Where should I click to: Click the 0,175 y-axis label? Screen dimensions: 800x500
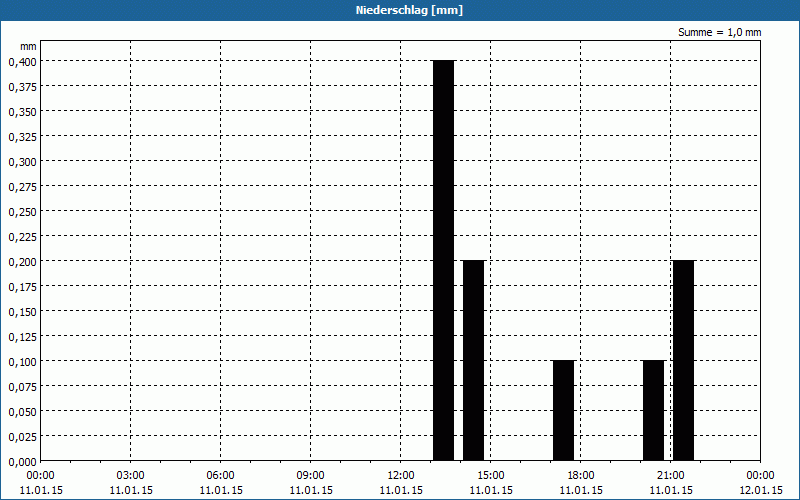point(22,287)
